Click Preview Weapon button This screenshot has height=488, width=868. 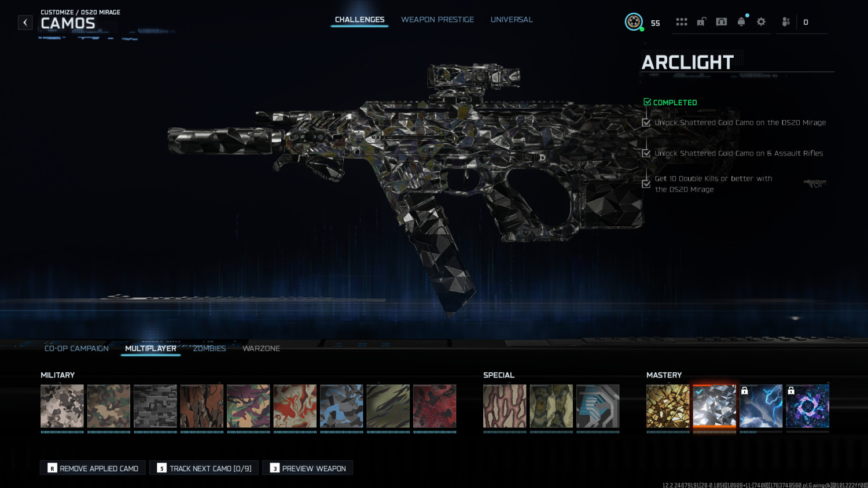click(x=308, y=468)
